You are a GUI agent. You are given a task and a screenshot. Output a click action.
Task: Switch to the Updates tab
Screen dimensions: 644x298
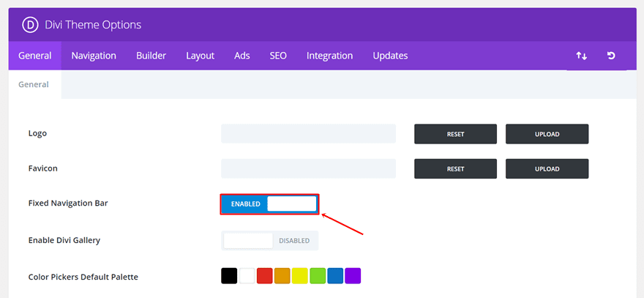pos(390,56)
